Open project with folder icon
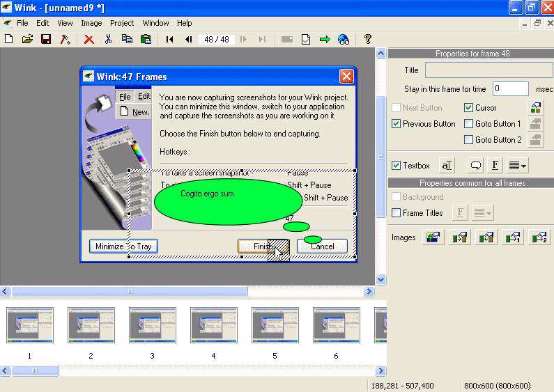Screen dimensions: 554x392 tap(28, 39)
